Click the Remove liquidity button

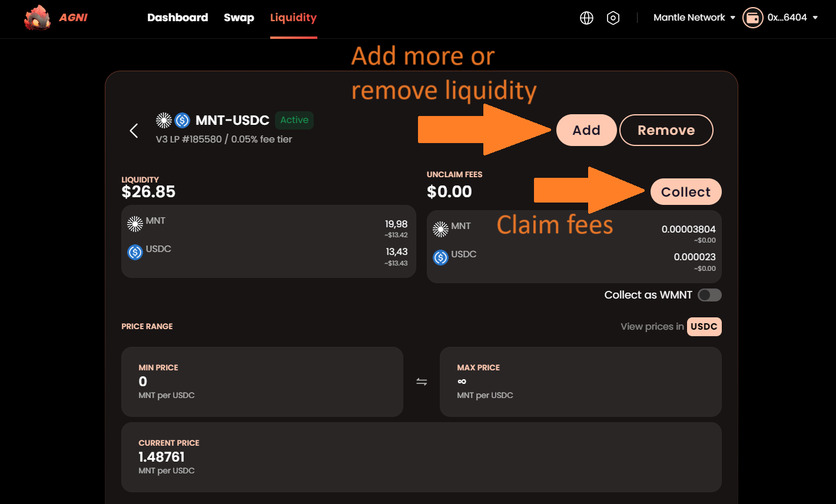(666, 130)
